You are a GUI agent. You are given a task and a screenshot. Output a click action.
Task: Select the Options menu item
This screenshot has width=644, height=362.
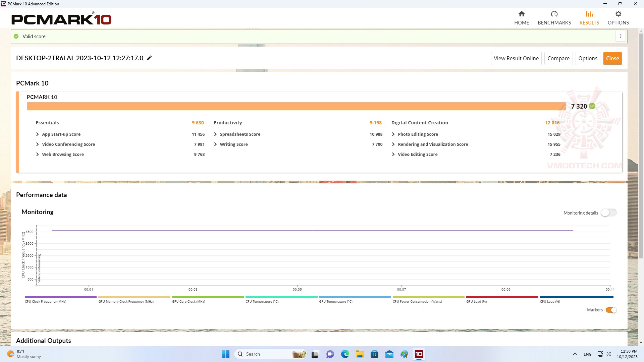coord(618,17)
